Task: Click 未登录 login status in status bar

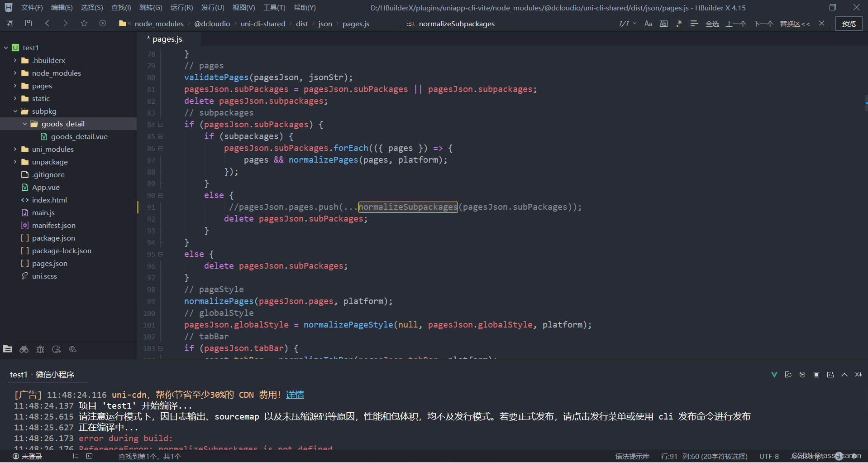Action: (x=28, y=456)
